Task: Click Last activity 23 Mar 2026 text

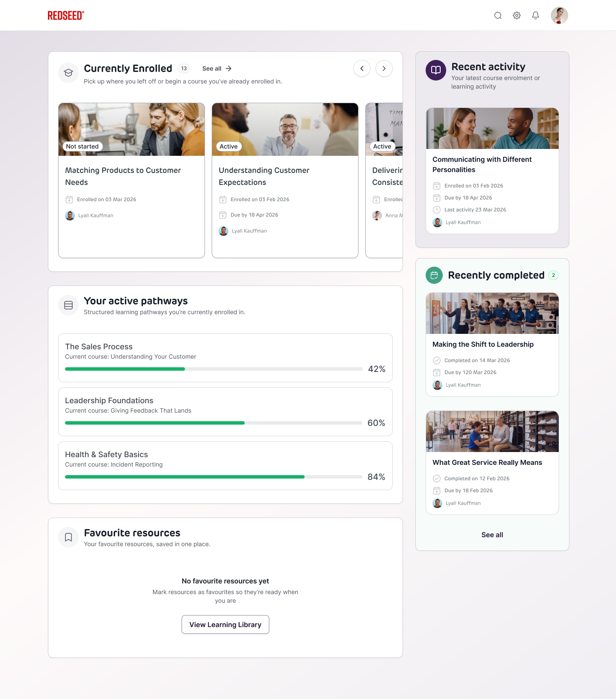Action: pyautogui.click(x=475, y=210)
